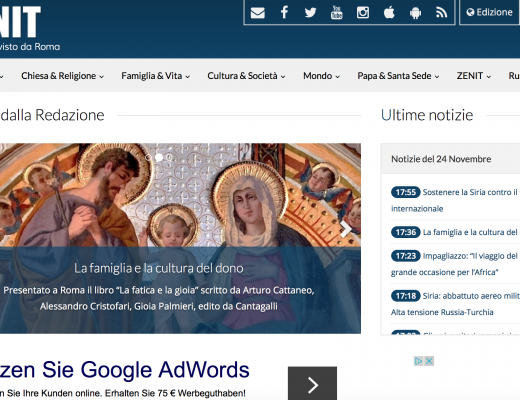Open the YouTube channel icon
This screenshot has height=400, width=520.
click(x=337, y=13)
